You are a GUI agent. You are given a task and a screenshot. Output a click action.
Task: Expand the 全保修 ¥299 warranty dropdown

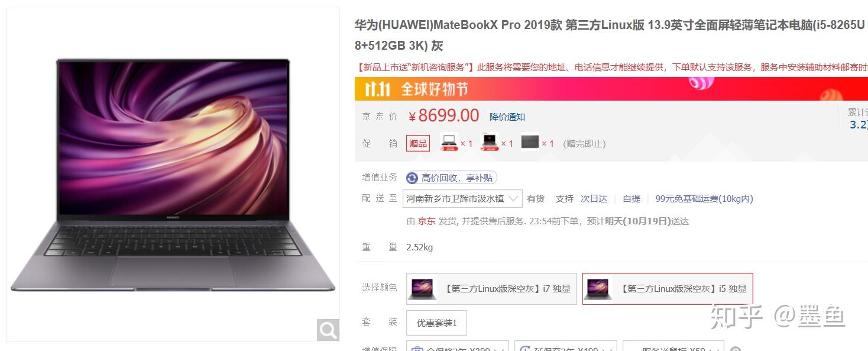pyautogui.click(x=458, y=348)
